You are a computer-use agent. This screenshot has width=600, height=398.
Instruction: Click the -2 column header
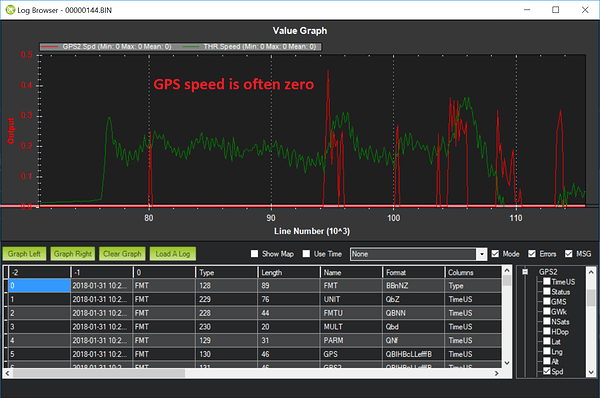pos(39,272)
